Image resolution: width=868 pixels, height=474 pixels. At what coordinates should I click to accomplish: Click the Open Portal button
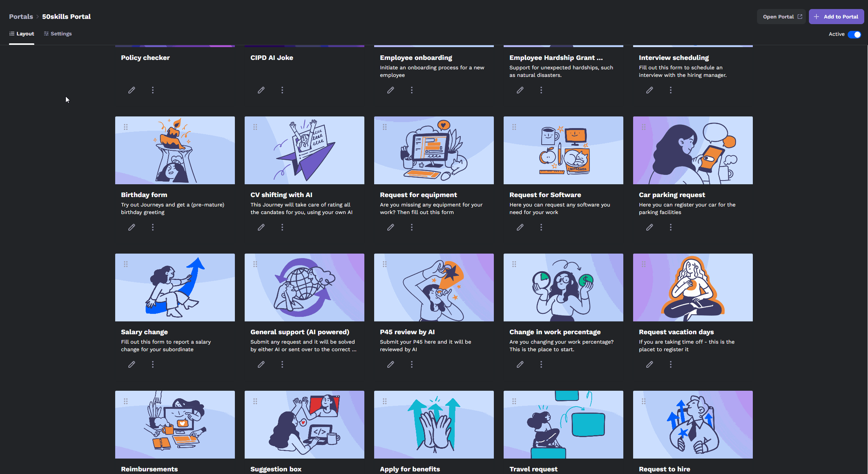[x=782, y=17]
